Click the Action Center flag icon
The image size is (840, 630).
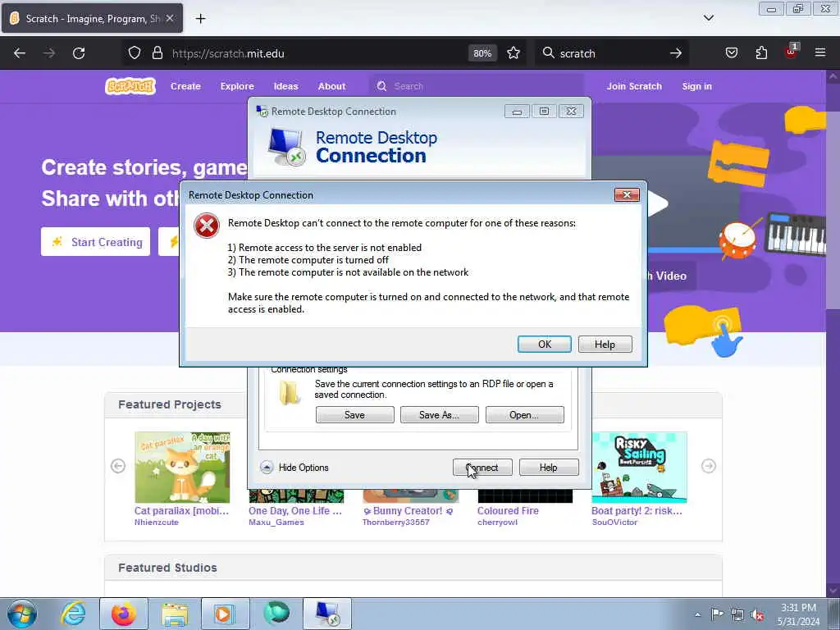[x=717, y=614]
